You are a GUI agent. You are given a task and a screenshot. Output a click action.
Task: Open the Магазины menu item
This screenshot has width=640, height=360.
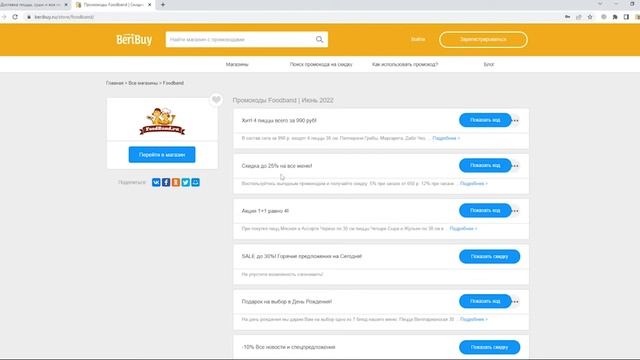click(x=237, y=64)
